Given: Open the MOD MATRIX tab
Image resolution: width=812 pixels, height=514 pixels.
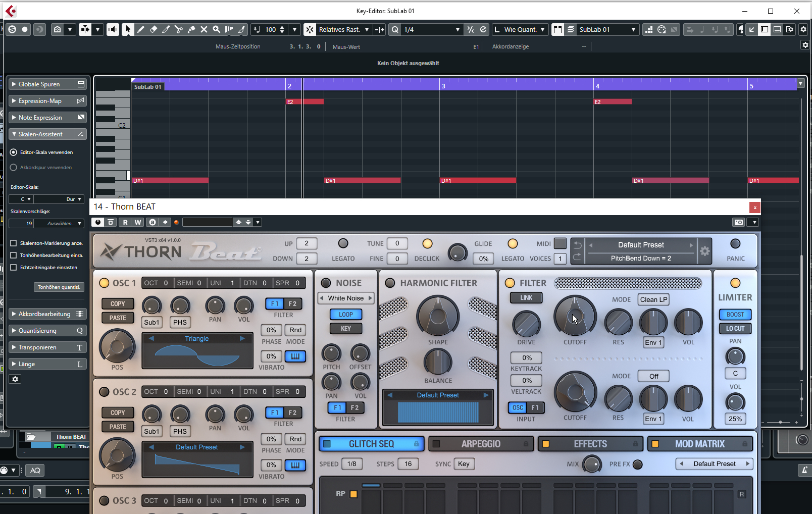Looking at the screenshot, I should point(699,444).
